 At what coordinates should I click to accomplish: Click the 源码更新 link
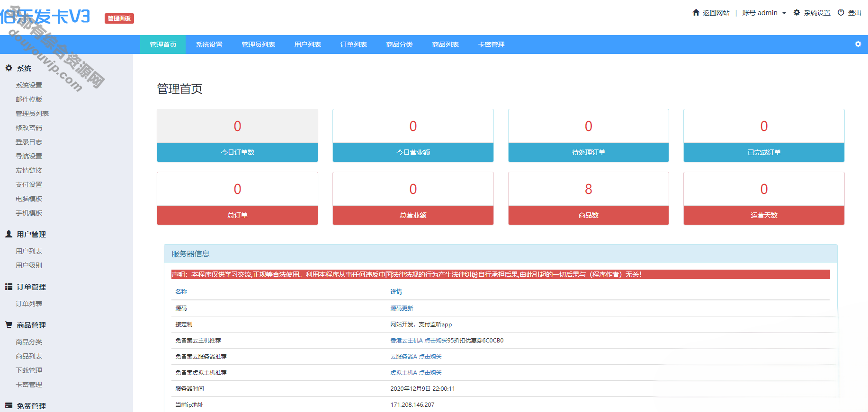(x=402, y=308)
